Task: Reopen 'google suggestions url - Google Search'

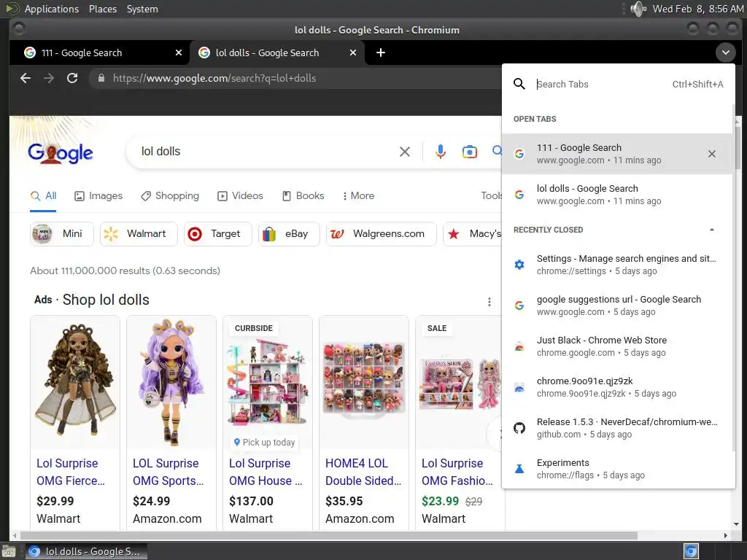Action: coord(618,306)
